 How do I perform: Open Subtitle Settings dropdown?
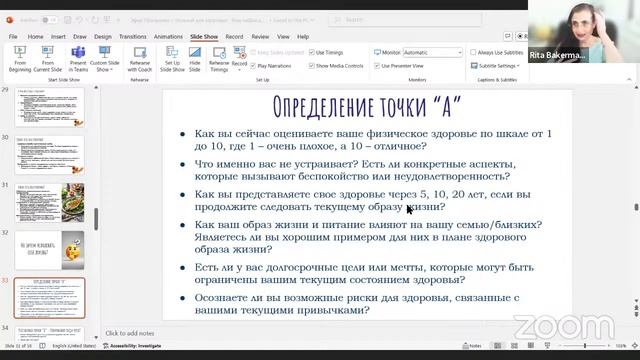[496, 66]
